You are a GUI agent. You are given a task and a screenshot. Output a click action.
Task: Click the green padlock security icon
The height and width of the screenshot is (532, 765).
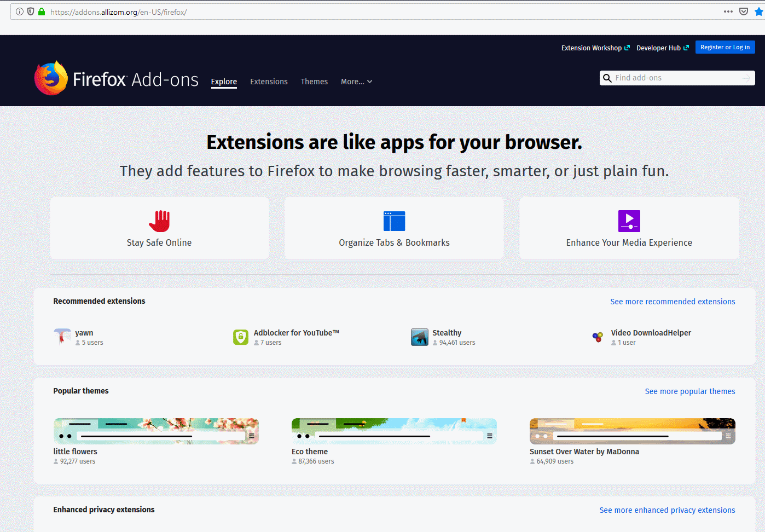point(41,11)
